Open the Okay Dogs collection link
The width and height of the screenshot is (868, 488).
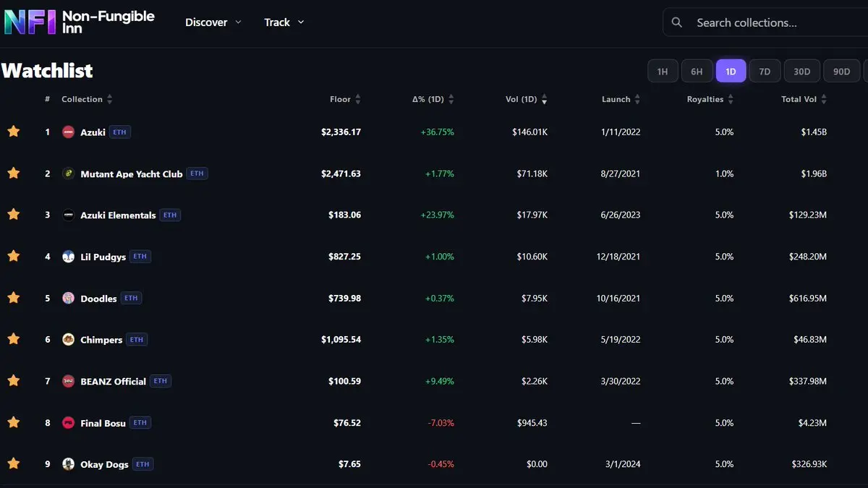(x=104, y=464)
